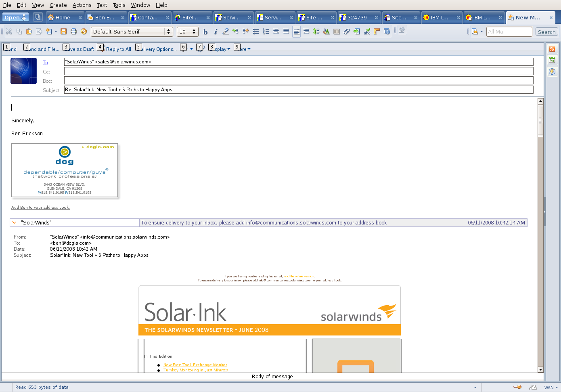Click the All Mail search box

(x=509, y=31)
